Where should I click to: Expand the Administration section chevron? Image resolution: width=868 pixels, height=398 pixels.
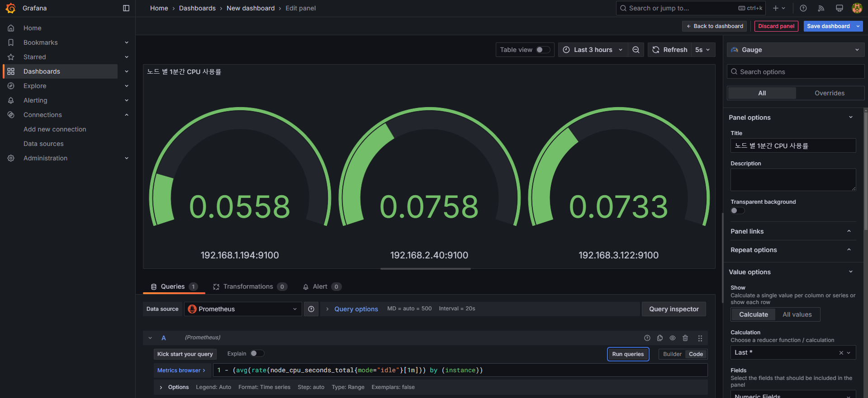tap(127, 158)
